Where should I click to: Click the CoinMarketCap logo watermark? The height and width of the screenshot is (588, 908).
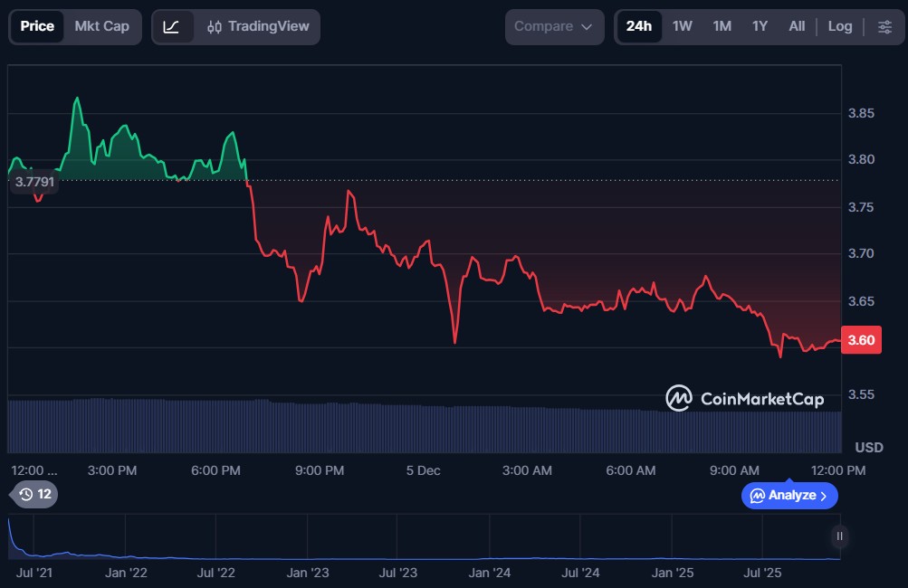(x=745, y=398)
